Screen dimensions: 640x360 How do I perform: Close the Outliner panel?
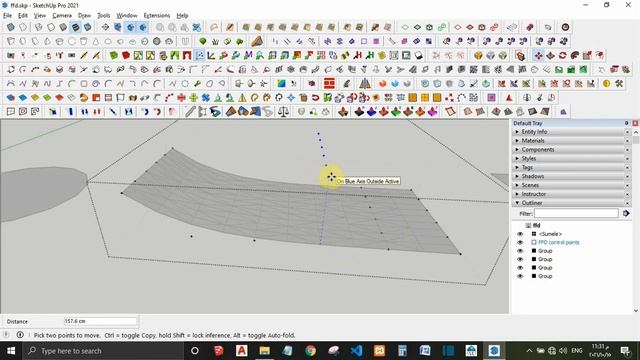(x=627, y=203)
